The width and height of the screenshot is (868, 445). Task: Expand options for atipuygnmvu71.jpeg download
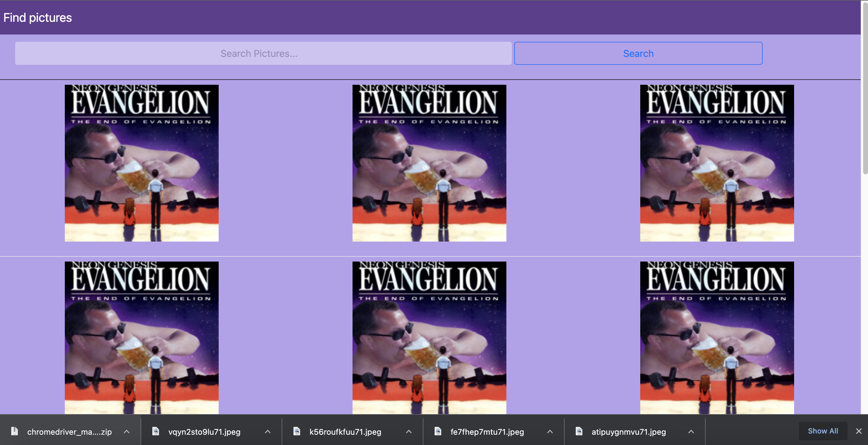pyautogui.click(x=691, y=431)
